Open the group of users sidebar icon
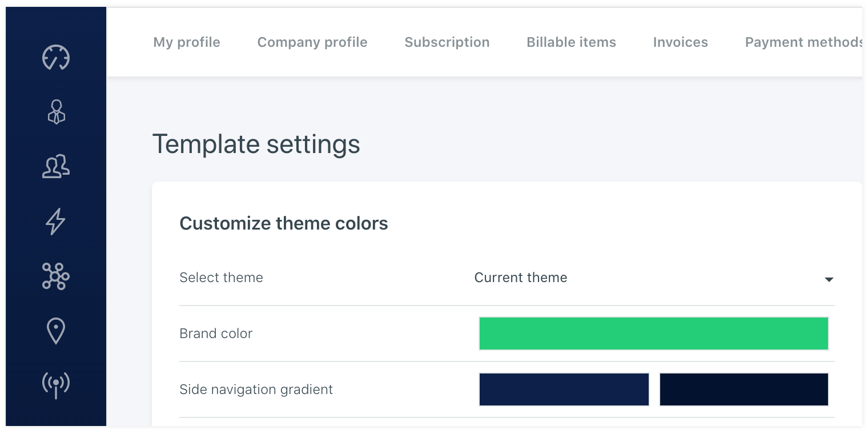 56,167
